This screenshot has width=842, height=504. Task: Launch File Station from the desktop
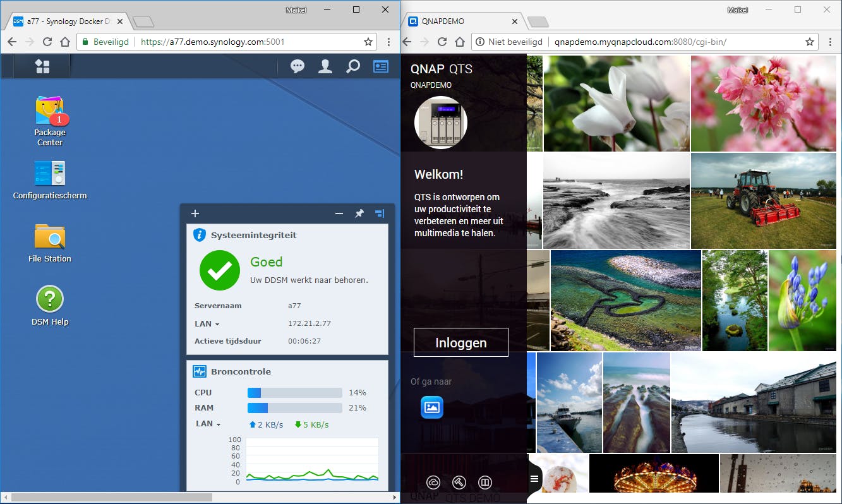[50, 243]
